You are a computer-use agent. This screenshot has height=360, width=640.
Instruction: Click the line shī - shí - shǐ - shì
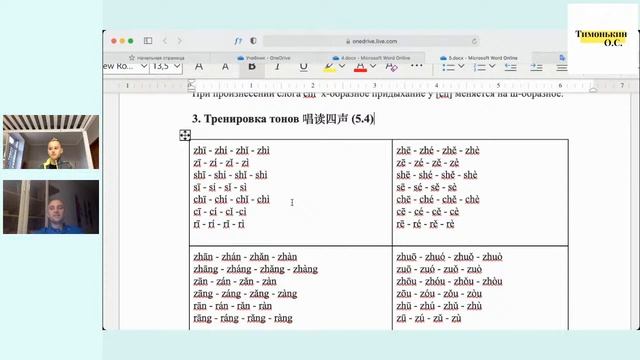[x=230, y=175]
